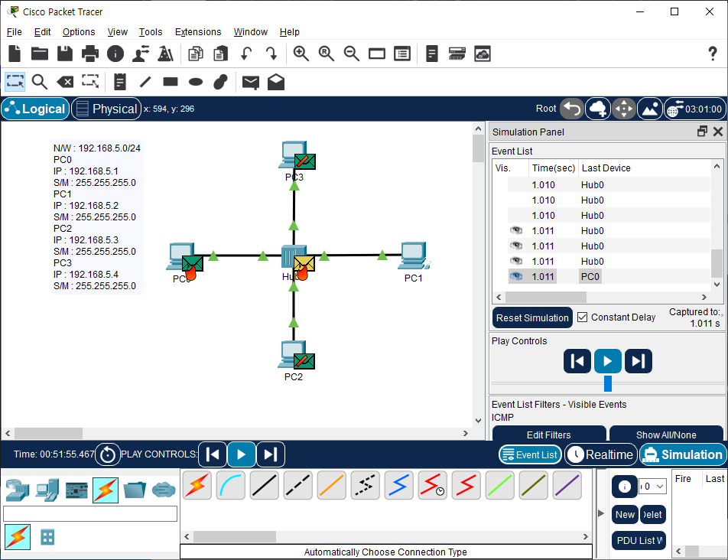Select the Inspect magnifier tool

[40, 82]
